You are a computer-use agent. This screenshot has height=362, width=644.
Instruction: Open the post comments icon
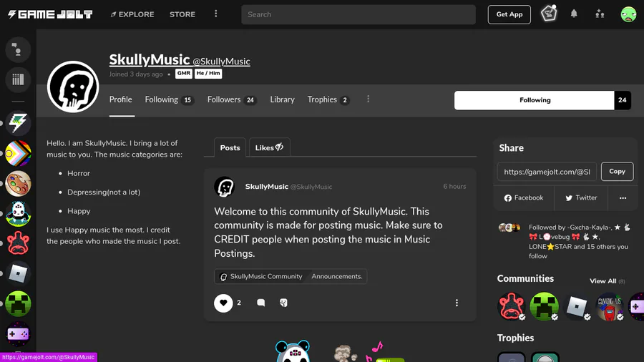260,303
